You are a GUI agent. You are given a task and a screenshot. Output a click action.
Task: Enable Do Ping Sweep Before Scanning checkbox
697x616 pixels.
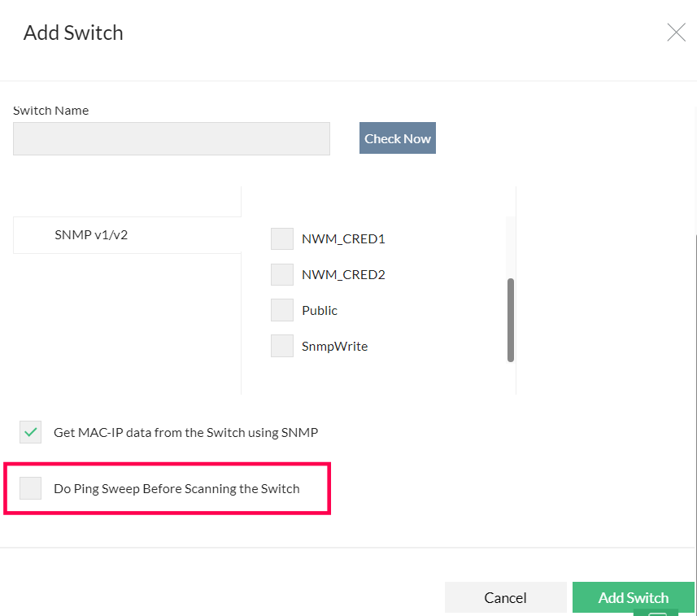(x=31, y=488)
